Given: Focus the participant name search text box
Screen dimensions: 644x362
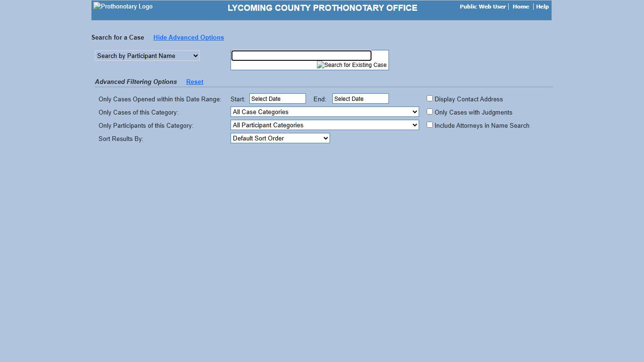Looking at the screenshot, I should (301, 56).
